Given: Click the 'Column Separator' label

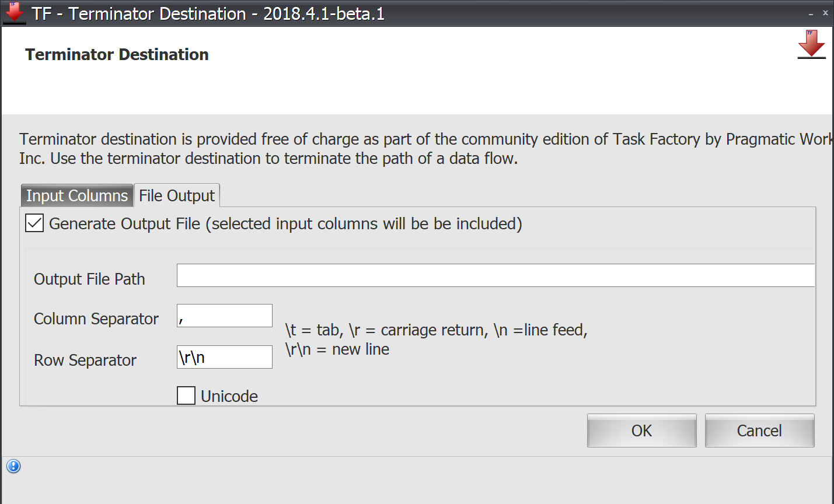Looking at the screenshot, I should [x=96, y=319].
